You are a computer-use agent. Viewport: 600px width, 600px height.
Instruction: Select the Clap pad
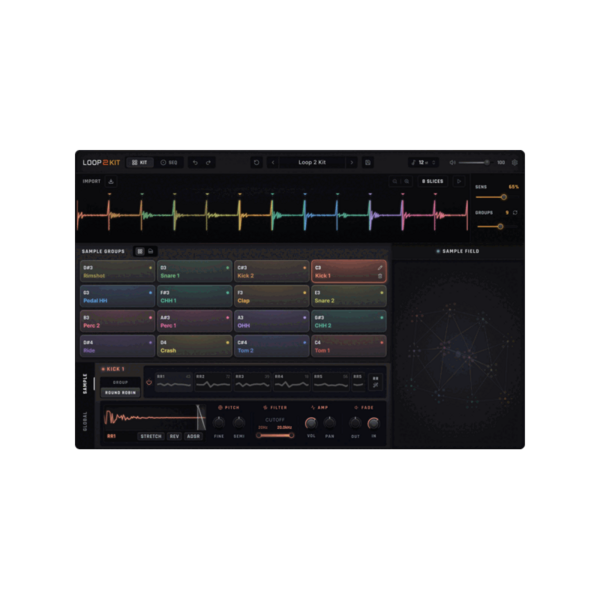pyautogui.click(x=272, y=296)
